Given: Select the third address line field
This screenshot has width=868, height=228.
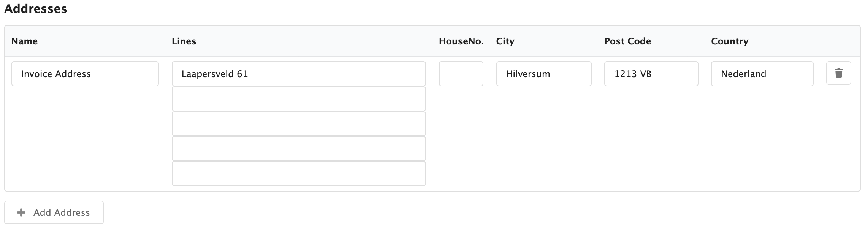Looking at the screenshot, I should tap(298, 124).
